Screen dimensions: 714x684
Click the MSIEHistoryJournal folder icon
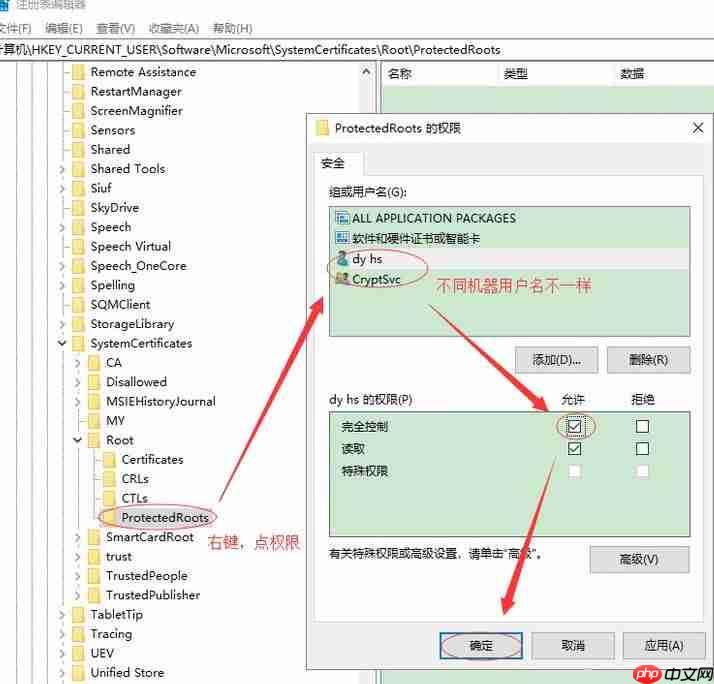pyautogui.click(x=94, y=402)
